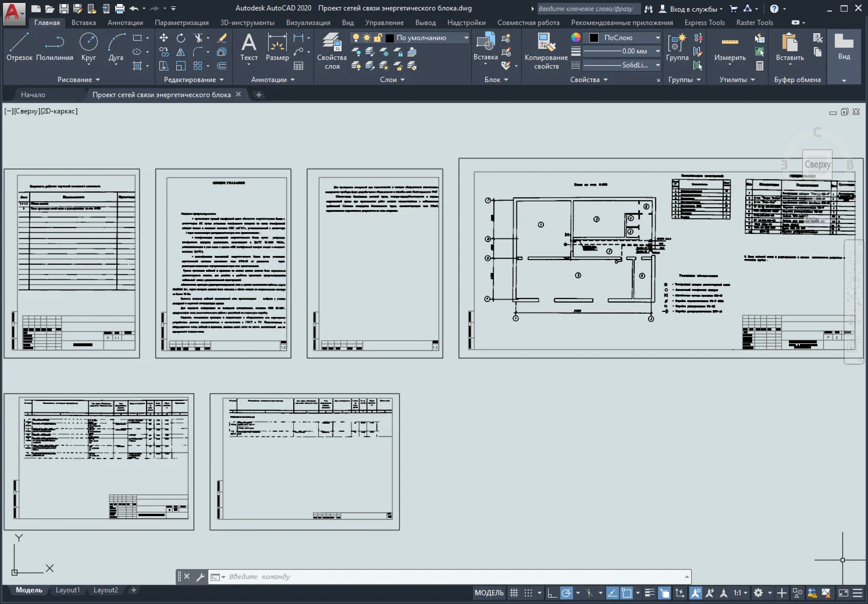The height and width of the screenshot is (604, 868).
Task: Expand the Рисование panel
Action: tap(79, 80)
